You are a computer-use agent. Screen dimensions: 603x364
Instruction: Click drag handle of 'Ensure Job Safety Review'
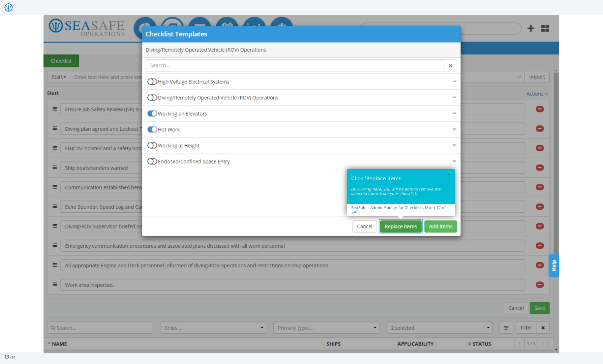pos(55,109)
